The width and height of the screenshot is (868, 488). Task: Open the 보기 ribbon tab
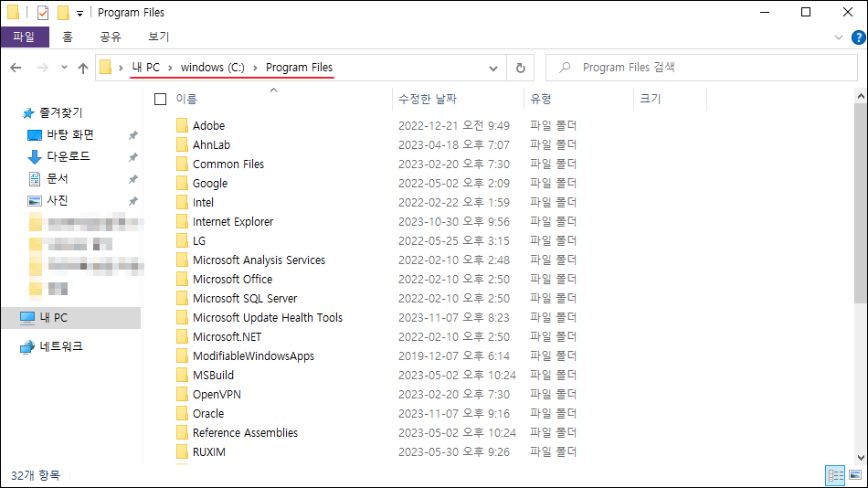click(158, 37)
